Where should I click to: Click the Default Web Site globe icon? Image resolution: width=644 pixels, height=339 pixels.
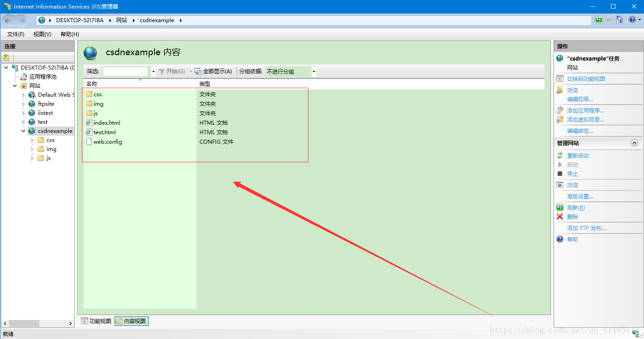point(32,95)
